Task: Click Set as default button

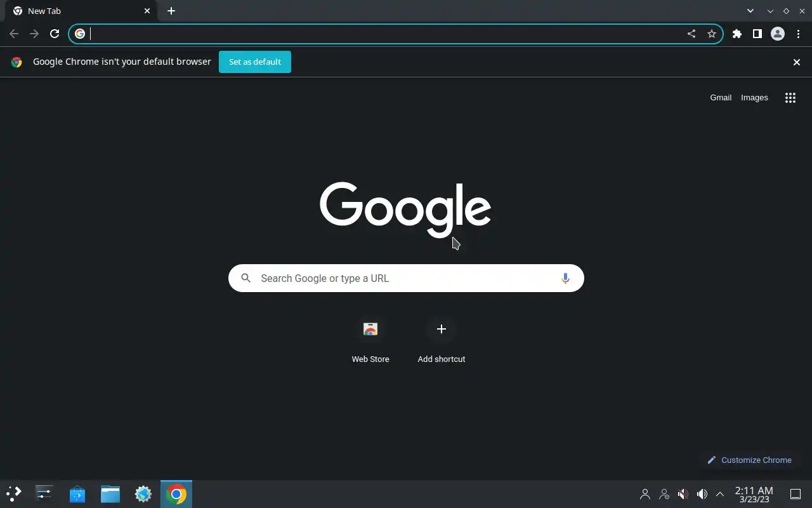Action: [x=255, y=62]
